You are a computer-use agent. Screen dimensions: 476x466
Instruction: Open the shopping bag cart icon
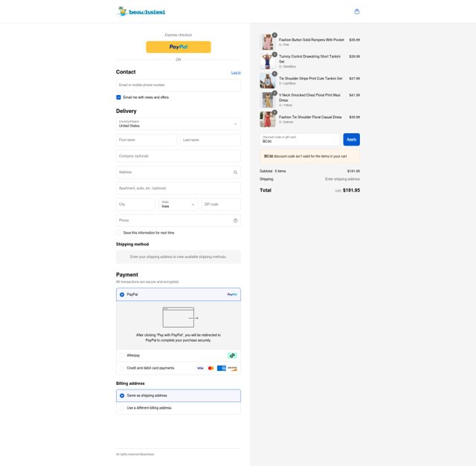357,12
